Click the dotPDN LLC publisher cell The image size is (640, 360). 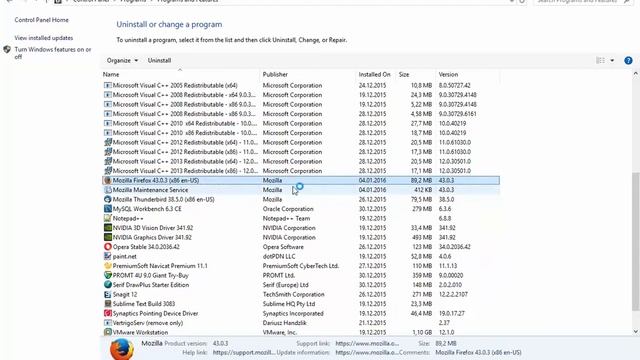(279, 256)
